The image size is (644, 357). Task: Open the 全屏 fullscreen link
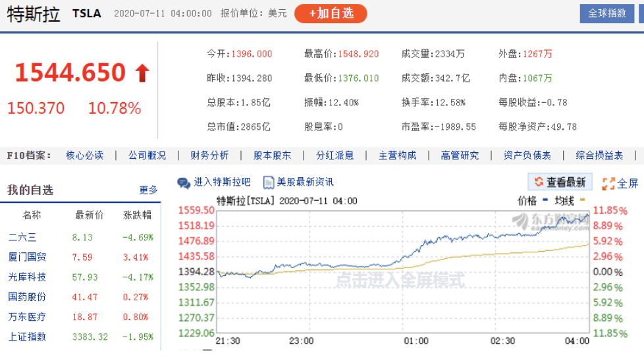(628, 184)
